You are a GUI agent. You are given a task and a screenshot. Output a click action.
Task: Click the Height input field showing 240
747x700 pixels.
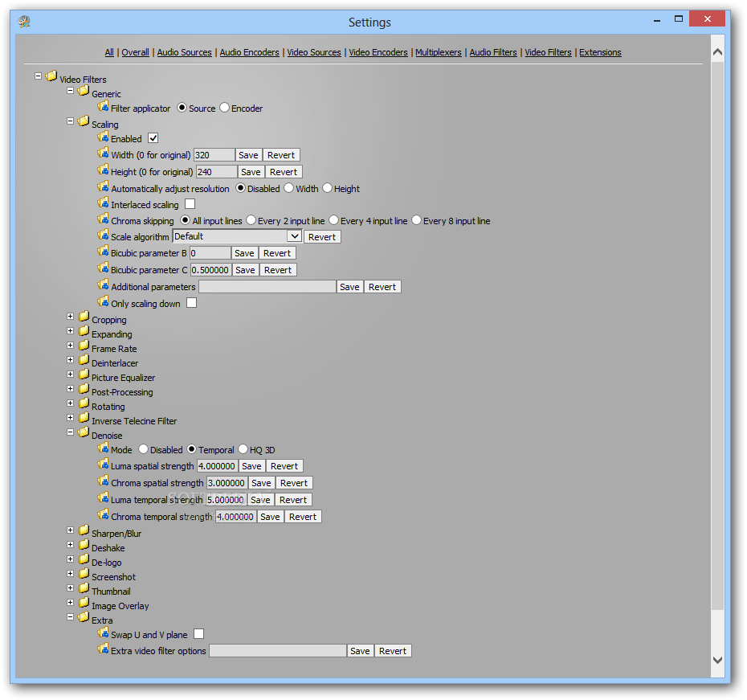click(216, 171)
